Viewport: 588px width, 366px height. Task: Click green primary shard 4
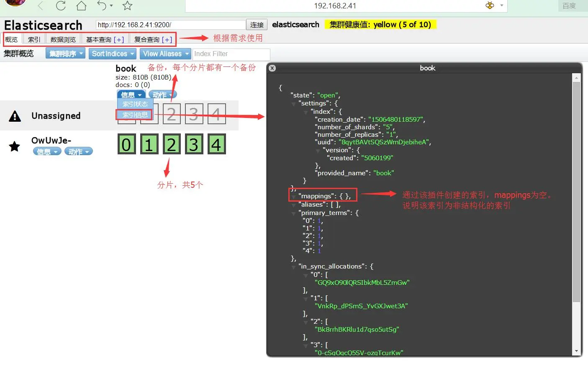click(x=216, y=144)
